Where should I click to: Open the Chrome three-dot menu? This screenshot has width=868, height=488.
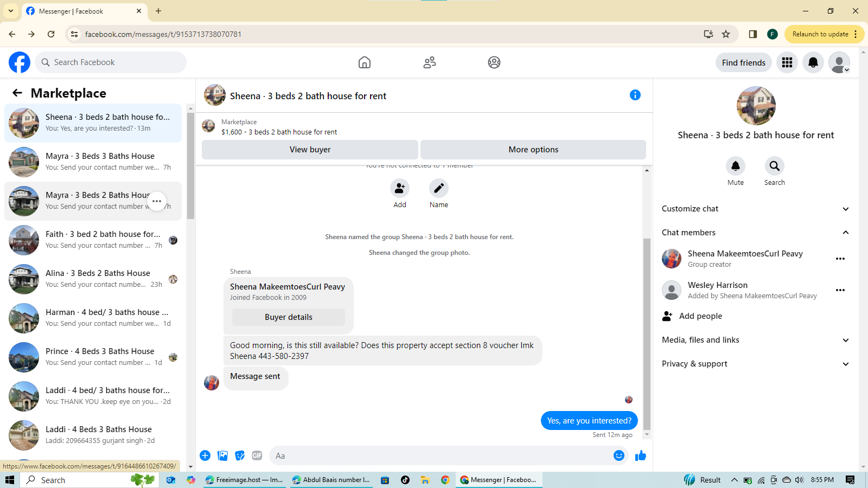(x=856, y=34)
